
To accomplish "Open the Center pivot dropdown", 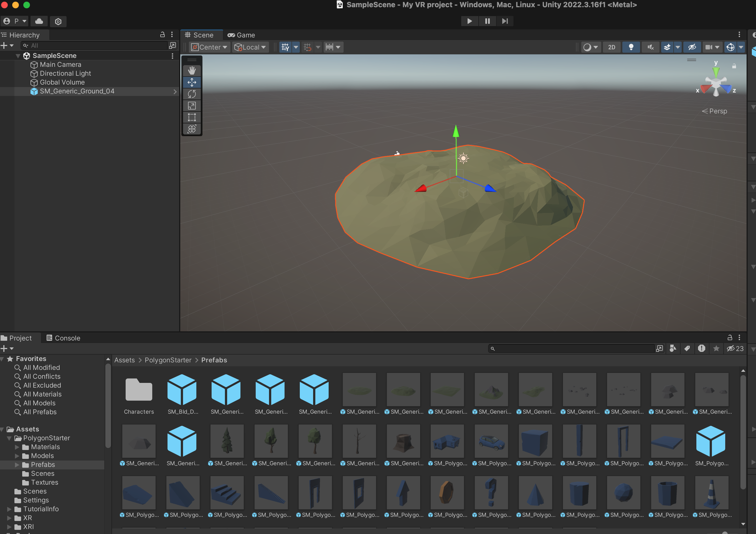I will click(209, 47).
